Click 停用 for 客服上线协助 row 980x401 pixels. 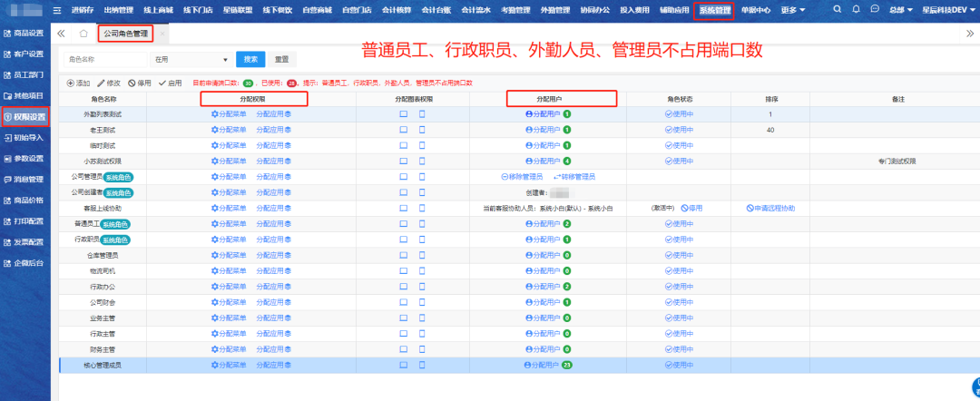[691, 208]
